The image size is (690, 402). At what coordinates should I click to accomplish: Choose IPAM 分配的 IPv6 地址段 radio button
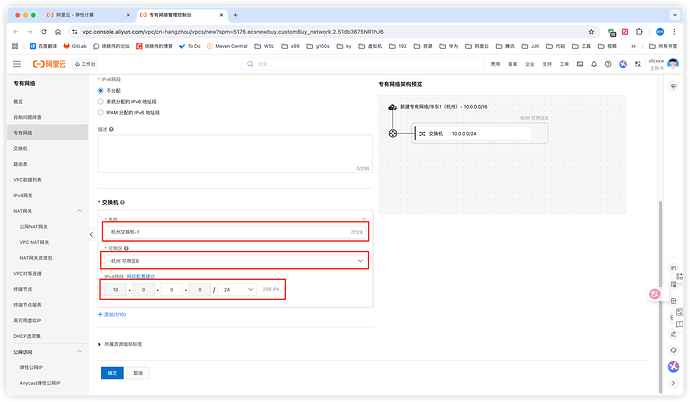point(101,113)
